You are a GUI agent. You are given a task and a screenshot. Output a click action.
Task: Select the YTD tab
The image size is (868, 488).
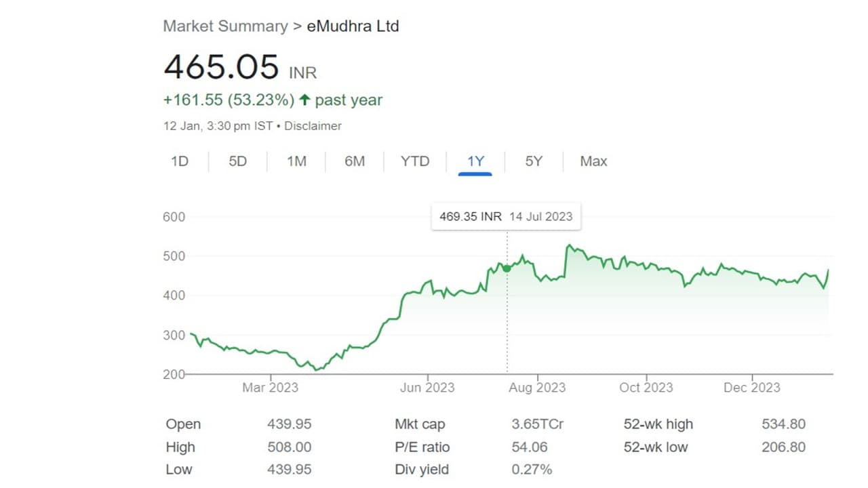(414, 161)
